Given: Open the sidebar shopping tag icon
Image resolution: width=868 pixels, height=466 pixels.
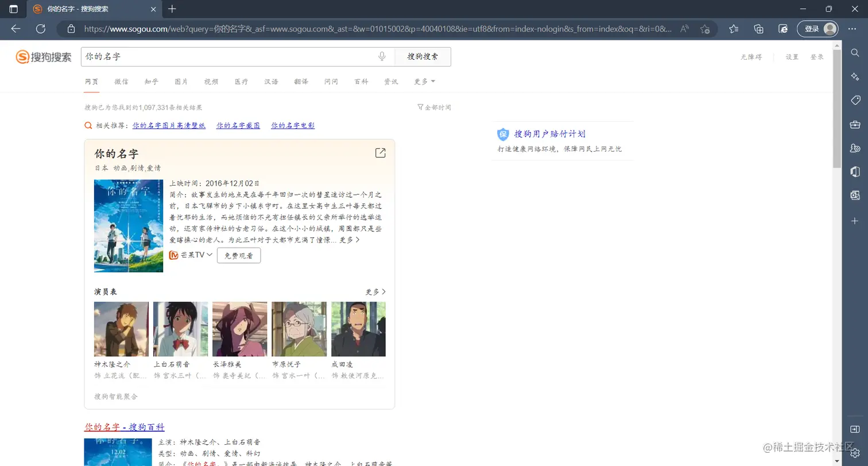Looking at the screenshot, I should tap(855, 101).
